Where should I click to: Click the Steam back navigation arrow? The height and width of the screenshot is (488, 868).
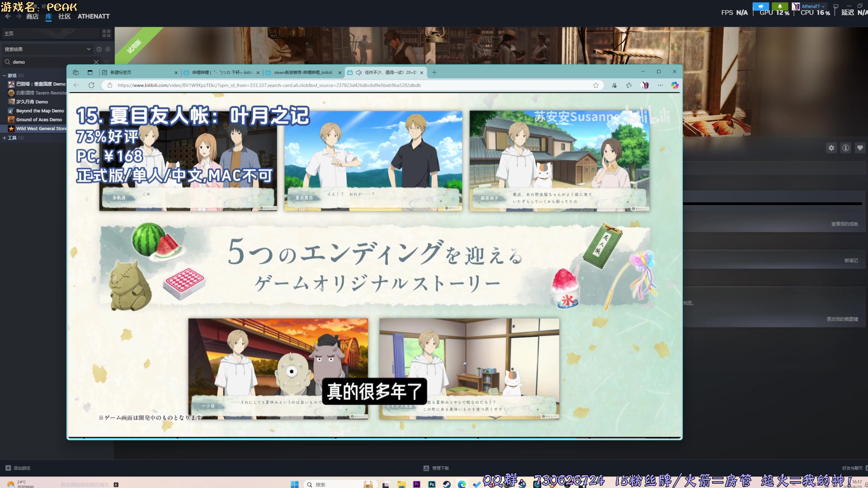point(8,16)
